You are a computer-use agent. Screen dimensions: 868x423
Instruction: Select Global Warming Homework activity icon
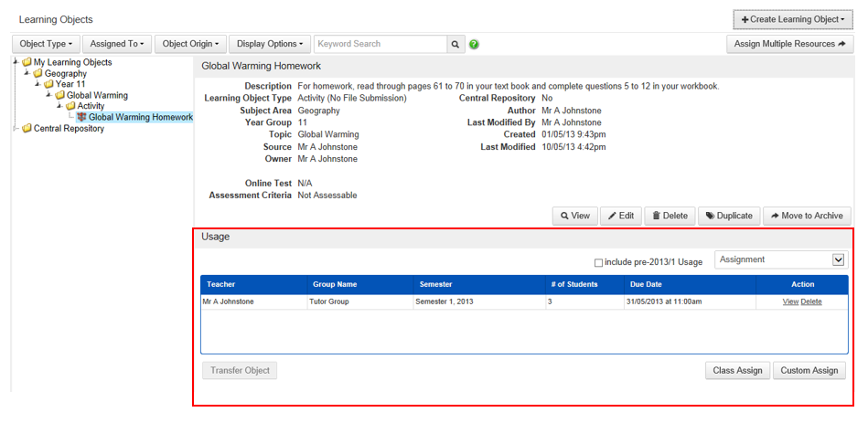pos(81,117)
